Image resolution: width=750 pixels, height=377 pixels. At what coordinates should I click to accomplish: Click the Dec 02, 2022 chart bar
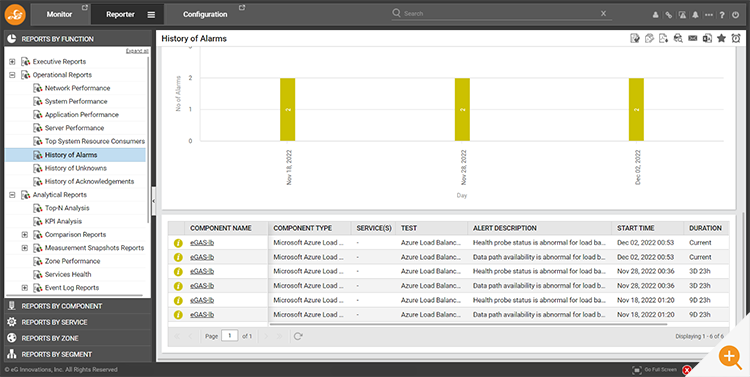click(636, 110)
